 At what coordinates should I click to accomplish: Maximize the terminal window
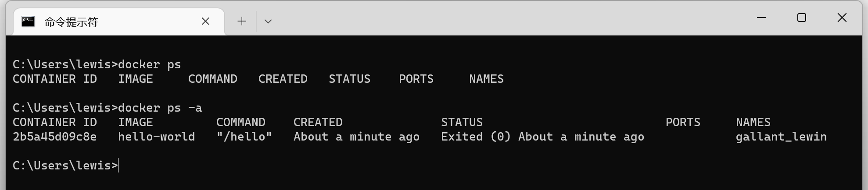point(802,18)
